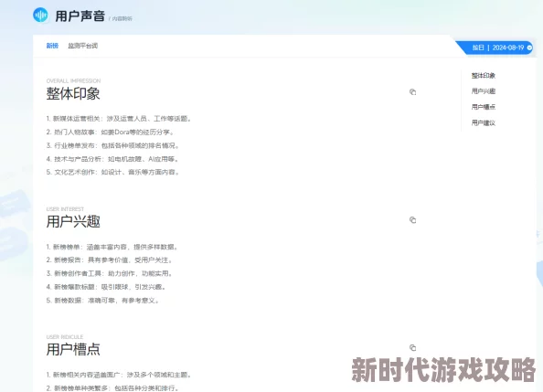
Task: Switch to the 新榜 tab
Action: point(52,46)
